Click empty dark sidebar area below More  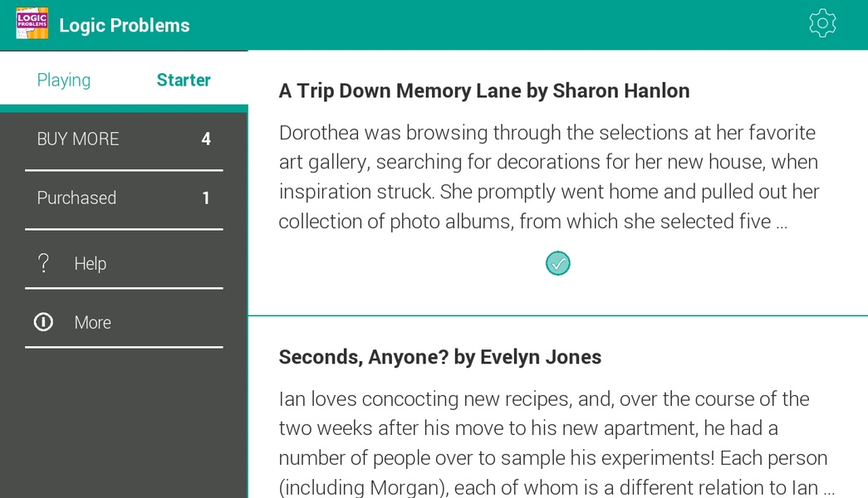click(x=124, y=423)
